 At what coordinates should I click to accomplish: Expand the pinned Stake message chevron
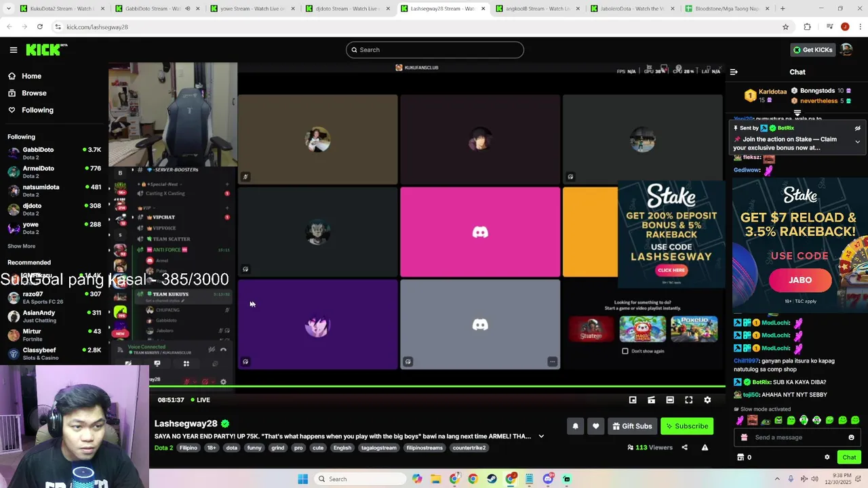pos(857,142)
